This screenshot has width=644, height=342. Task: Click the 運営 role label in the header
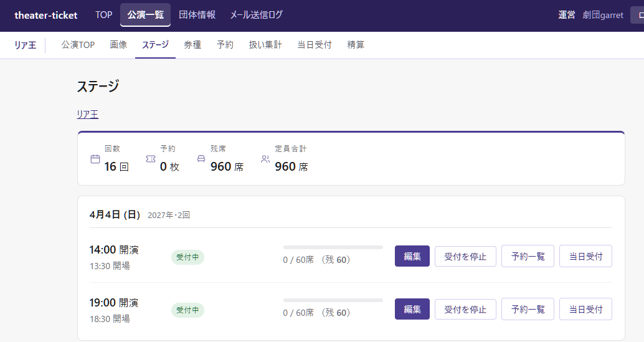pos(567,15)
